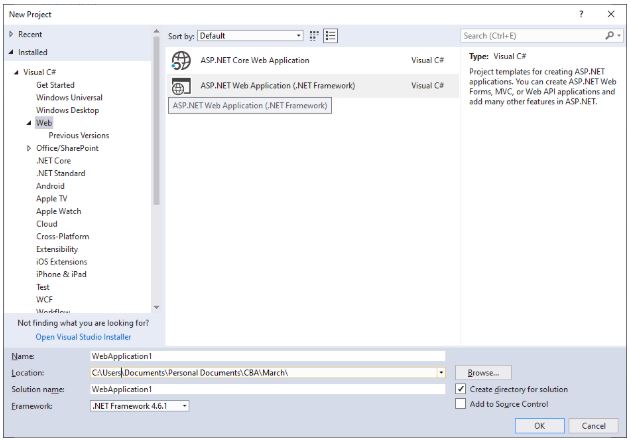Enable Add to Source Control checkbox

click(x=460, y=404)
